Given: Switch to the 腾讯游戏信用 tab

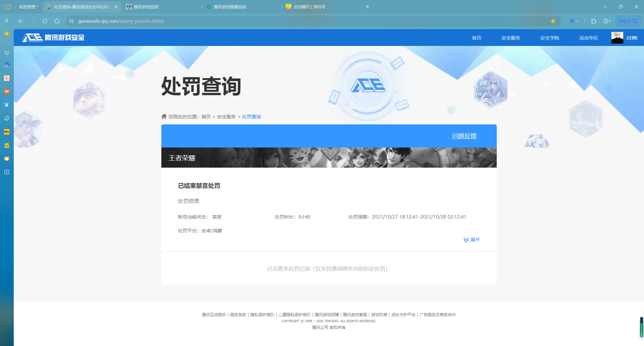Looking at the screenshot, I should [x=162, y=7].
